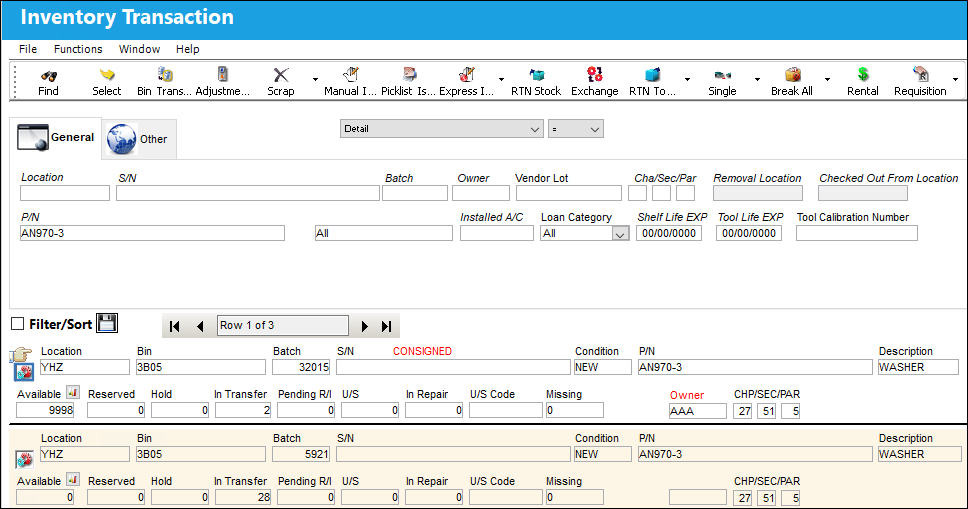Open the Detail dropdown
The image size is (968, 509).
(x=441, y=128)
